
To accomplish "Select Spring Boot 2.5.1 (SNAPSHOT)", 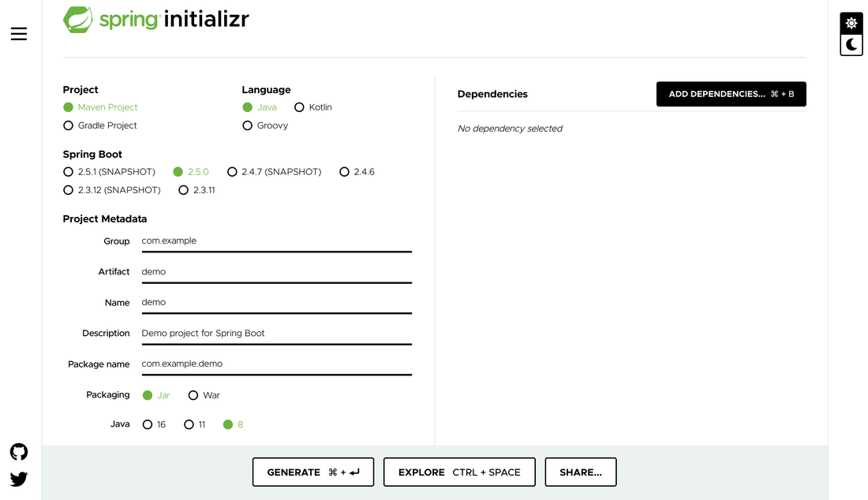I will [x=110, y=172].
